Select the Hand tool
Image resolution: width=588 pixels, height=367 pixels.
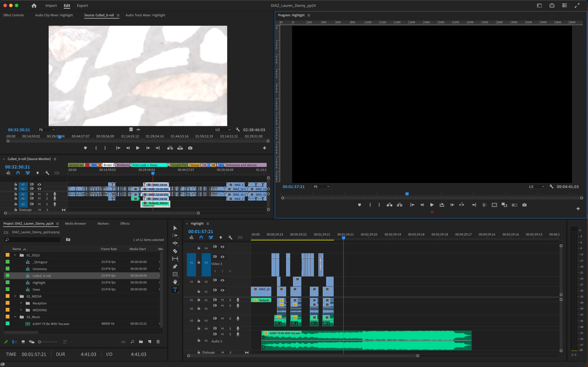click(x=175, y=282)
